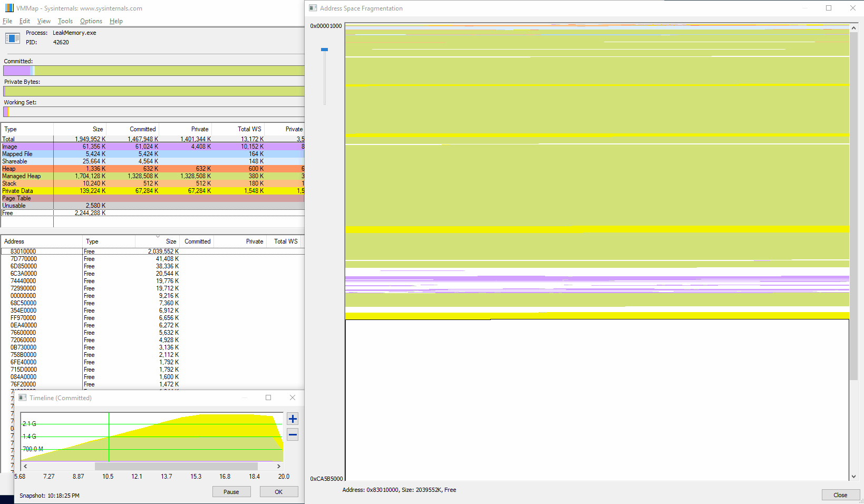864x504 pixels.
Task: Open the View menu
Action: pyautogui.click(x=44, y=21)
